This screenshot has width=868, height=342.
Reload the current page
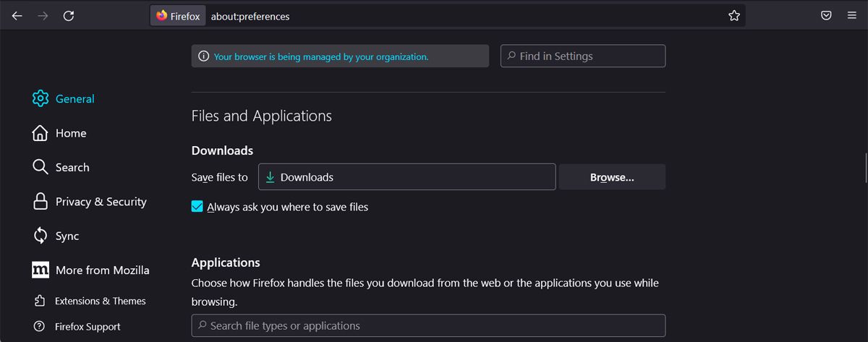[x=69, y=15]
